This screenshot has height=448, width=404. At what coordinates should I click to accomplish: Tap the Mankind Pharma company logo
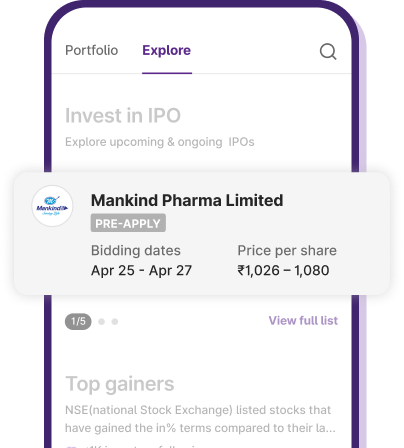(x=52, y=206)
